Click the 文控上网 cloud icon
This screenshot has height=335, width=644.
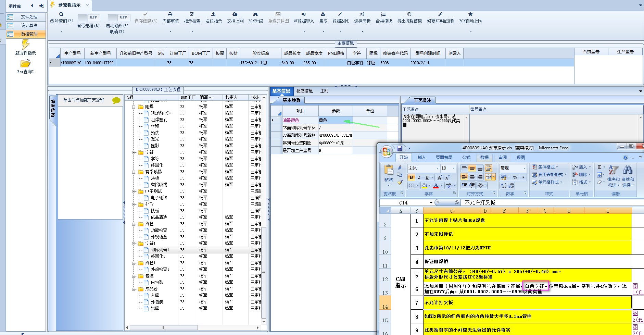235,14
